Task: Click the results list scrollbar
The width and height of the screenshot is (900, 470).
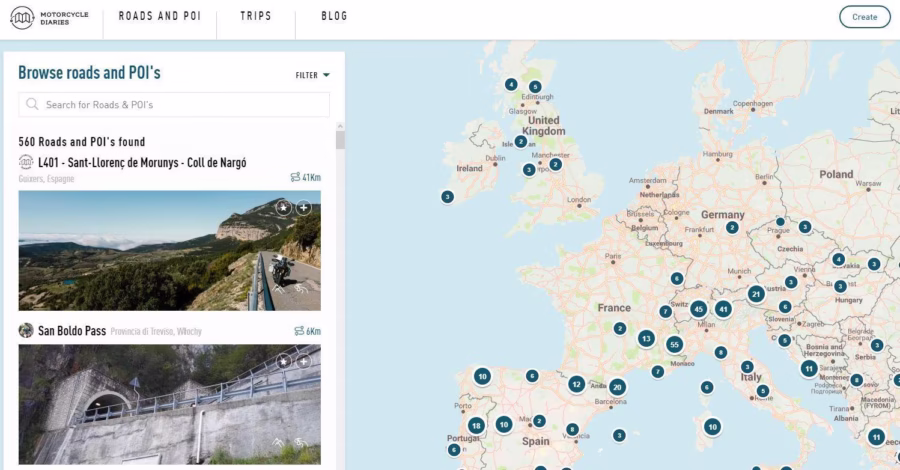Action: (x=340, y=140)
